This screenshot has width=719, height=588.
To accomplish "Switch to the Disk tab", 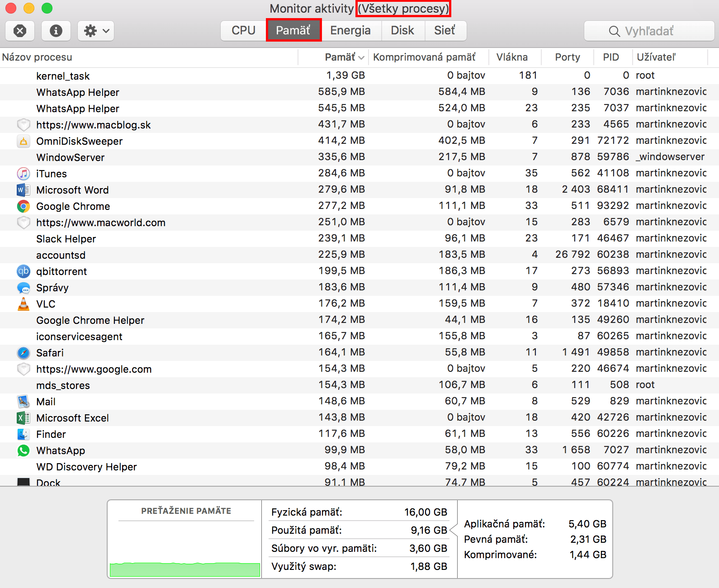I will [x=402, y=30].
